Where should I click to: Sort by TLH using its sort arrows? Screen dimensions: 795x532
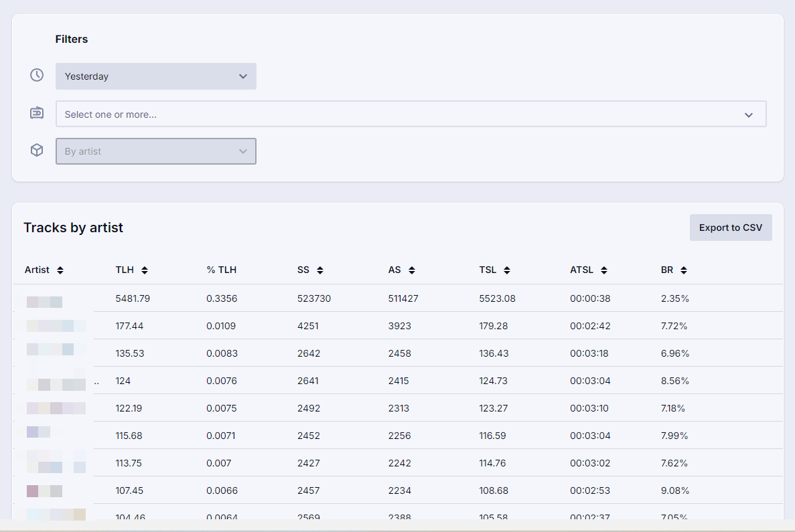(145, 270)
